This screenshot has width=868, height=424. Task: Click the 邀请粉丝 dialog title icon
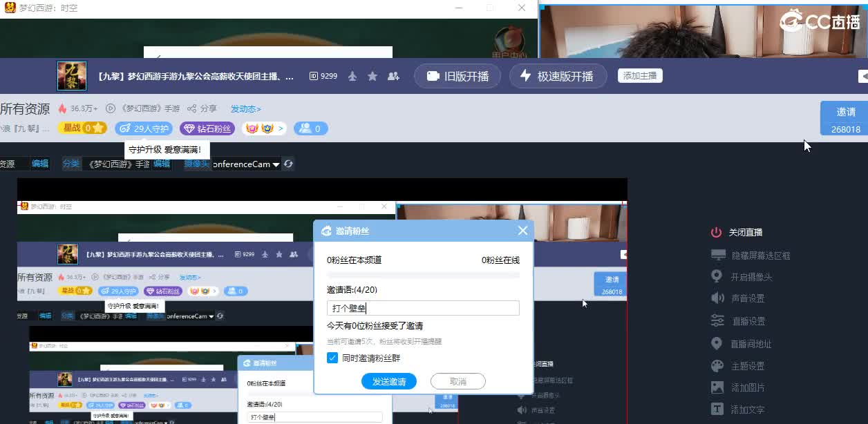pos(325,231)
